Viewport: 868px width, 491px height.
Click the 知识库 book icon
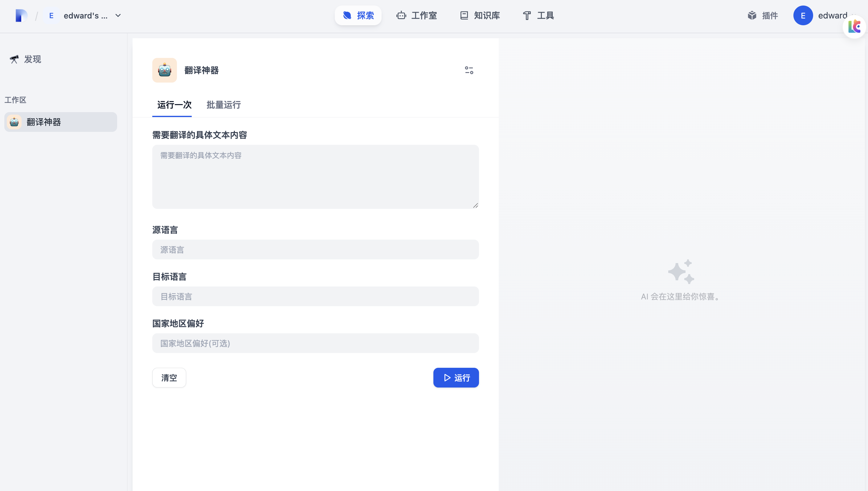click(464, 15)
